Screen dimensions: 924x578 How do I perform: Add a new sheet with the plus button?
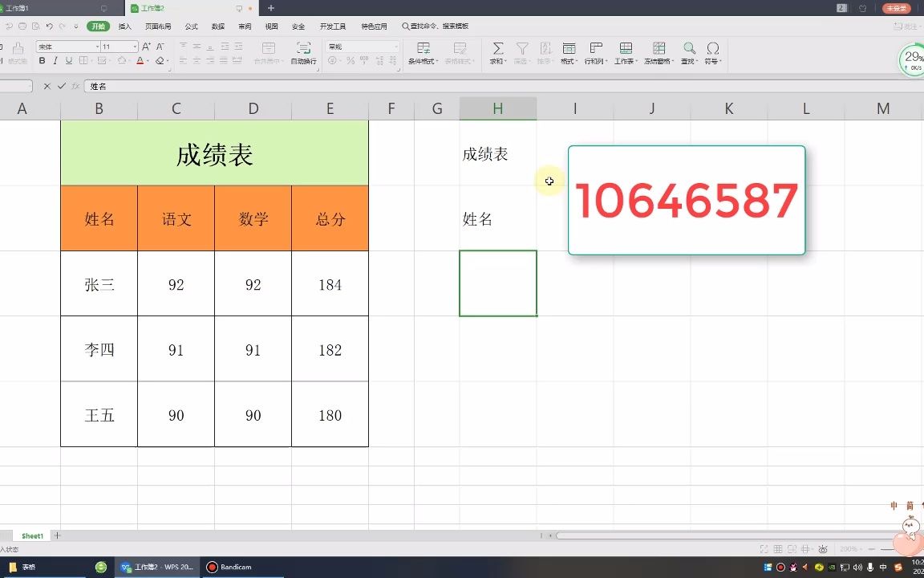(57, 535)
